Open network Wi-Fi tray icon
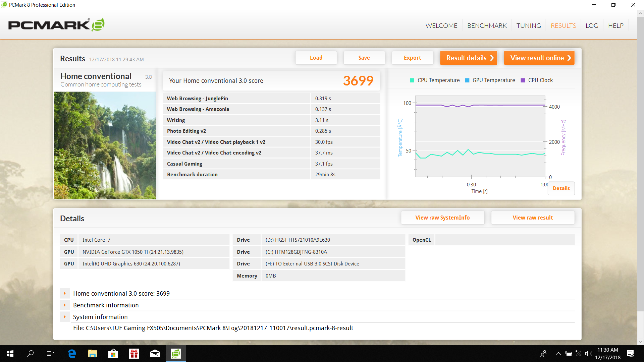This screenshot has width=644, height=362. coord(579,354)
